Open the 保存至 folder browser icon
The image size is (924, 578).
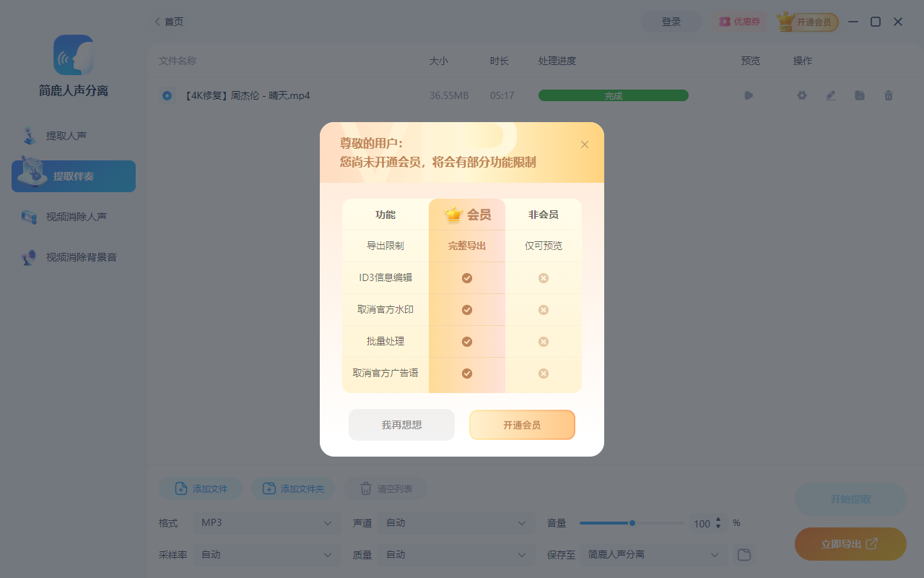coord(744,554)
